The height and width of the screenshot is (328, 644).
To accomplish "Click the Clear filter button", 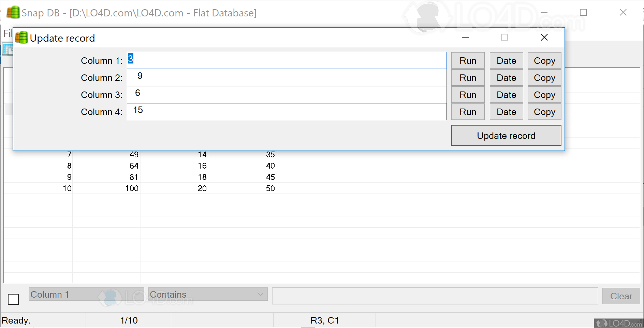I will [621, 296].
